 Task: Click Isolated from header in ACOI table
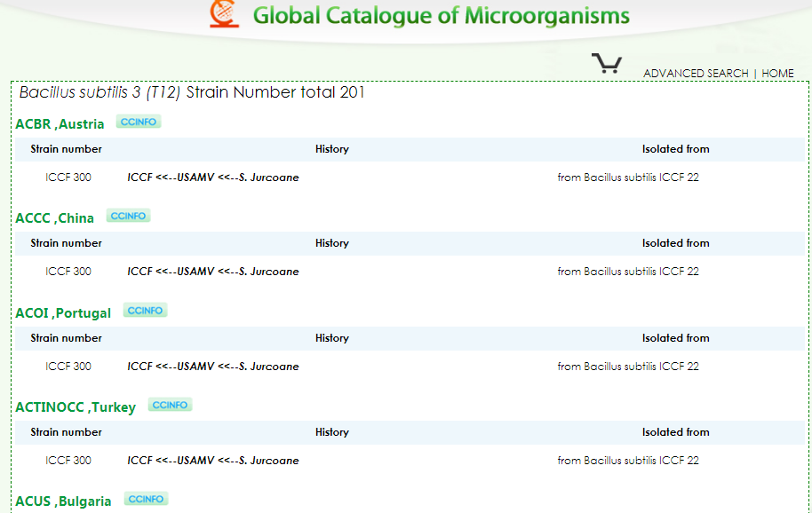[x=676, y=337]
